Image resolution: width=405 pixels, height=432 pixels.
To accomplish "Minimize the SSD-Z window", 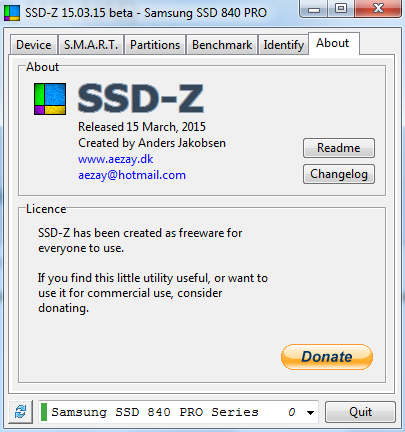I will pyautogui.click(x=314, y=8).
